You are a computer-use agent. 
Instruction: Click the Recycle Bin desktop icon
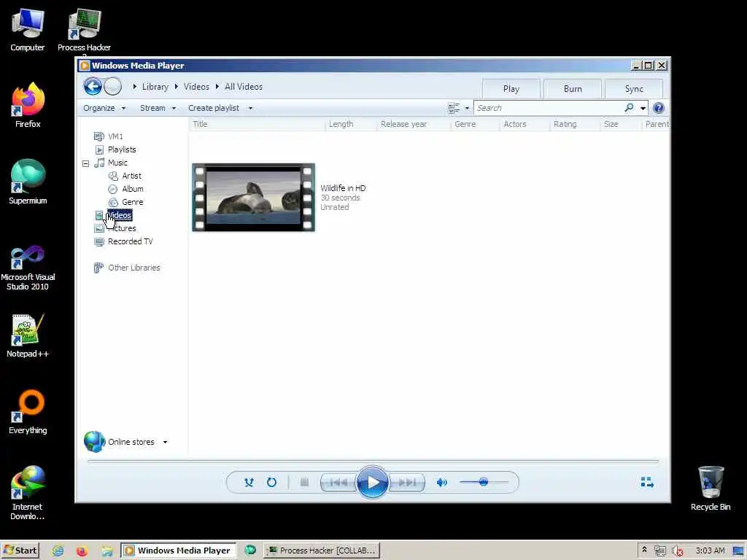tap(711, 488)
